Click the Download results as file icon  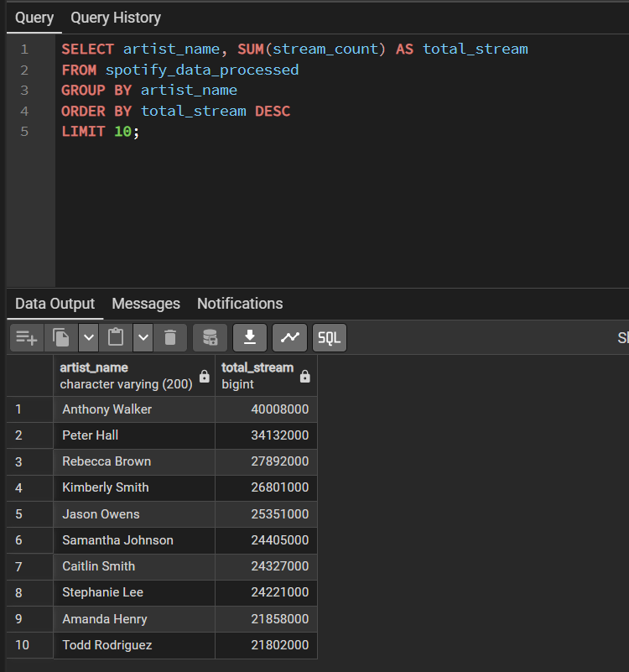click(x=250, y=338)
